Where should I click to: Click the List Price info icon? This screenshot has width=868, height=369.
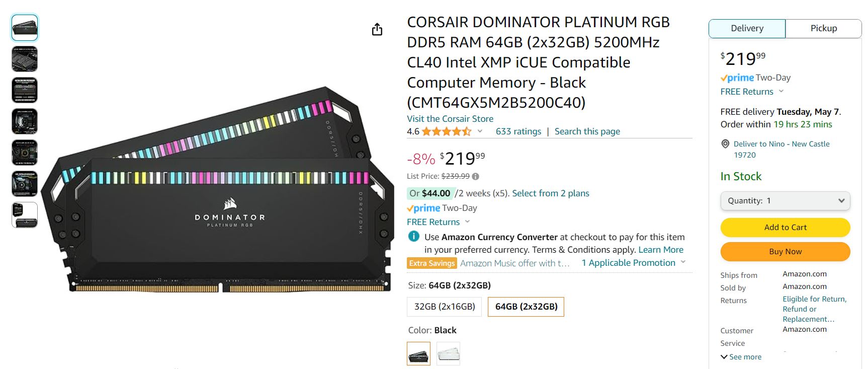(x=476, y=177)
